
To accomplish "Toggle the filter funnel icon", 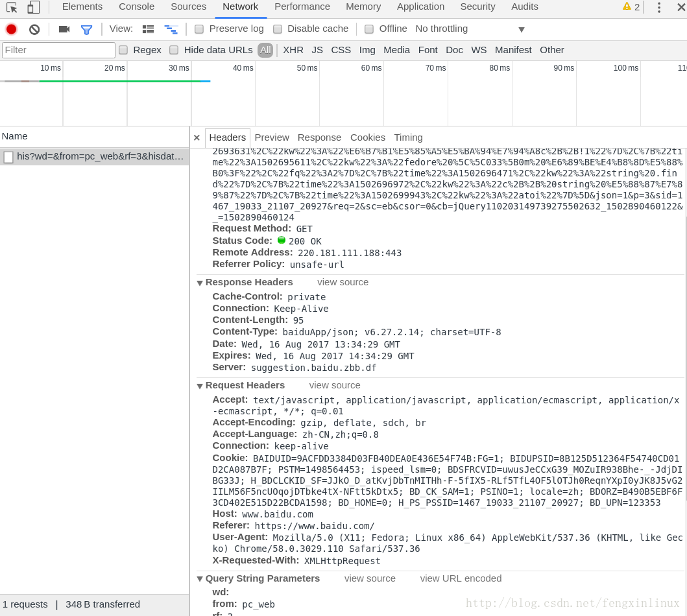I will pyautogui.click(x=87, y=29).
